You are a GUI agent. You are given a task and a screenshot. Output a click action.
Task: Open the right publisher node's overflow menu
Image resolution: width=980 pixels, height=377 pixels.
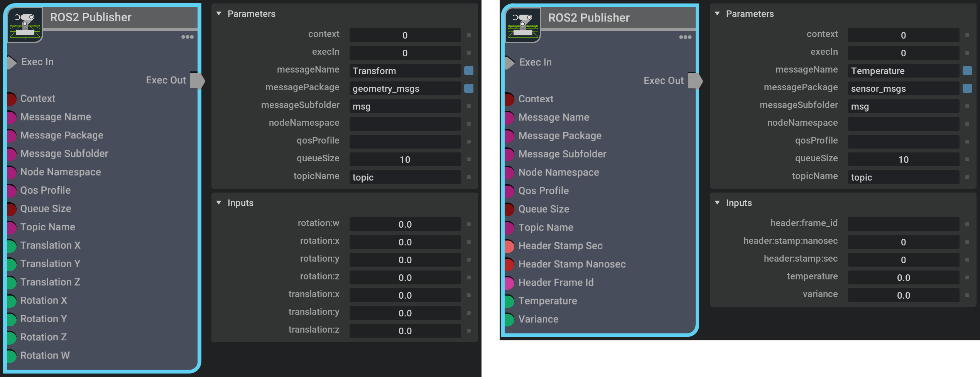coord(685,37)
